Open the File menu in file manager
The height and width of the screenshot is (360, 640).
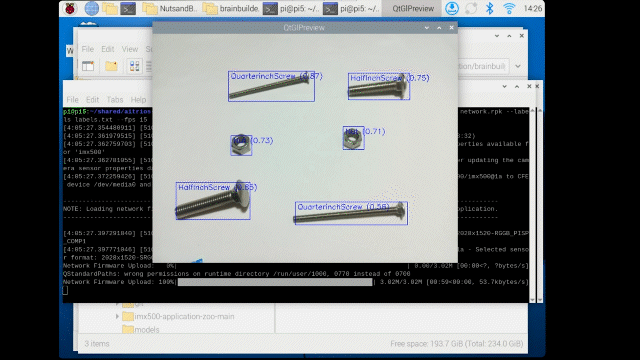point(88,49)
